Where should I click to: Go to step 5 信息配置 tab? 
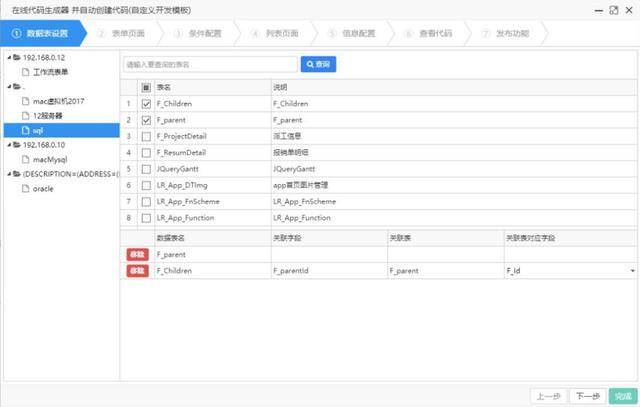(352, 33)
